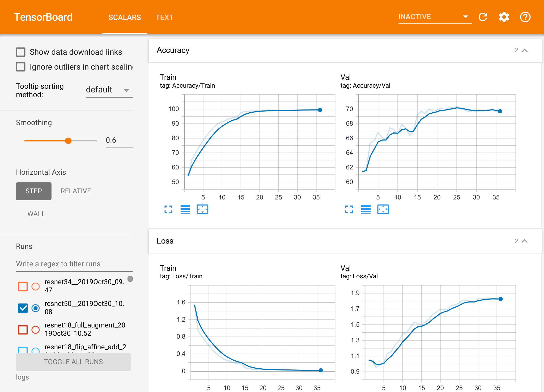Switch to the TEXT tab

164,18
